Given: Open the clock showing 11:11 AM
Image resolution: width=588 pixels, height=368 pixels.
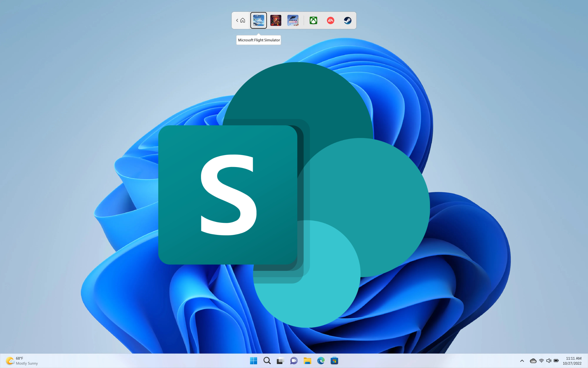Looking at the screenshot, I should 572,361.
